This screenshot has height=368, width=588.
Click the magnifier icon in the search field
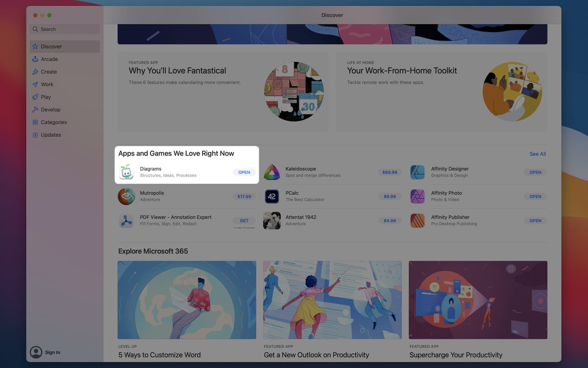[x=35, y=29]
